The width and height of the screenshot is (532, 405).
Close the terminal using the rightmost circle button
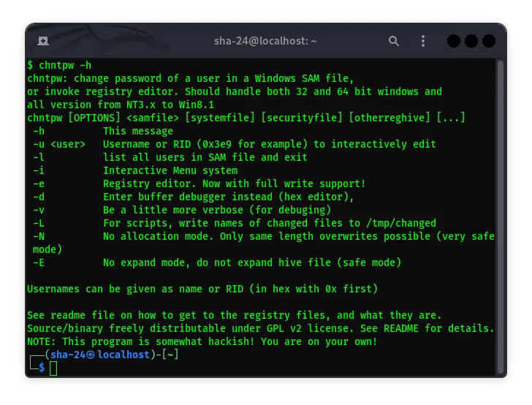tap(487, 41)
